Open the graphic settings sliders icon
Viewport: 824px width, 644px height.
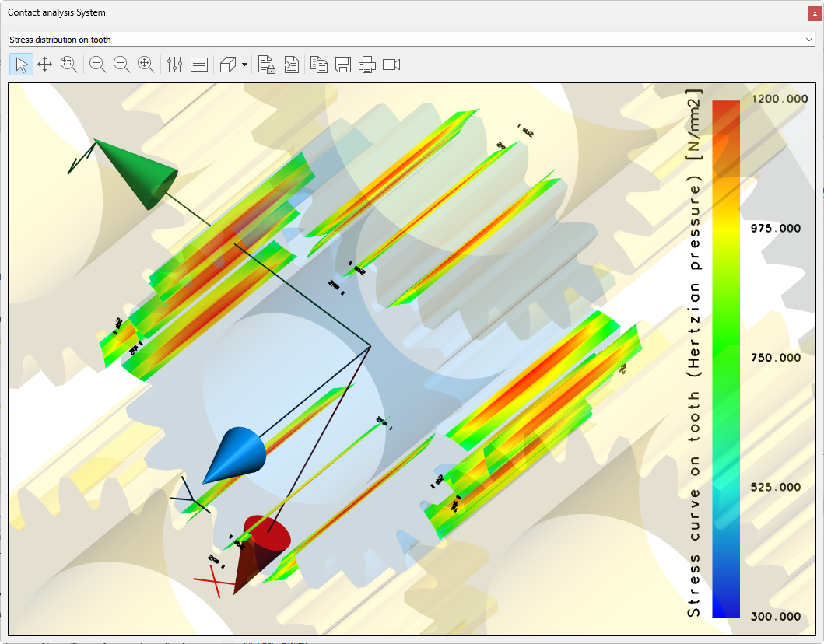click(174, 65)
